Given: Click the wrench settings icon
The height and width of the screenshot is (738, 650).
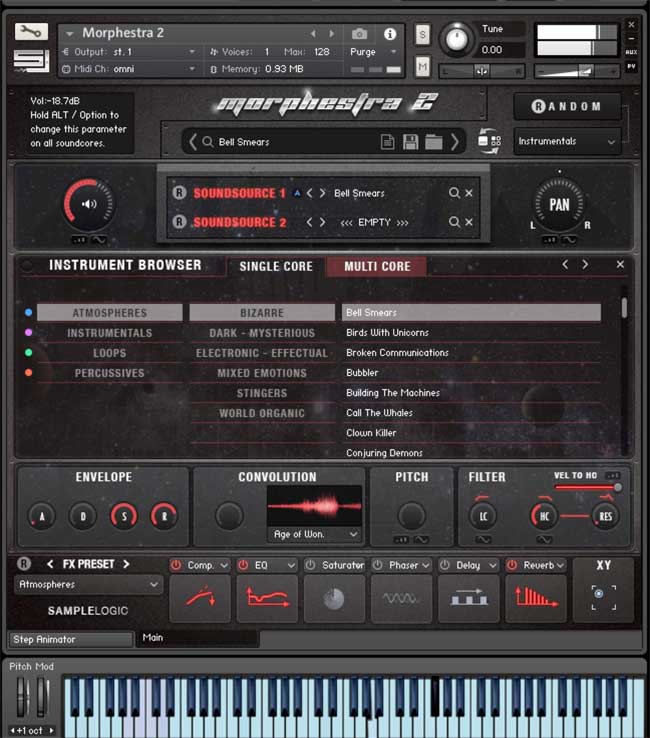Looking at the screenshot, I should click(x=31, y=32).
